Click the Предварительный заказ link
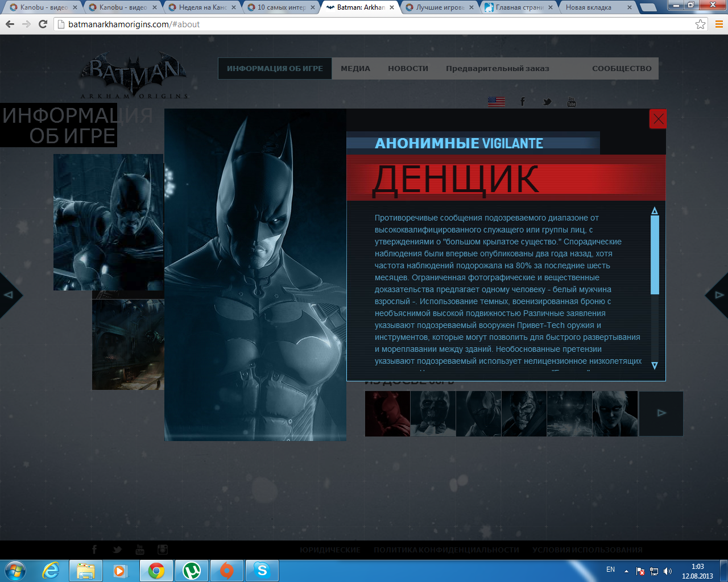728x582 pixels. pos(497,69)
